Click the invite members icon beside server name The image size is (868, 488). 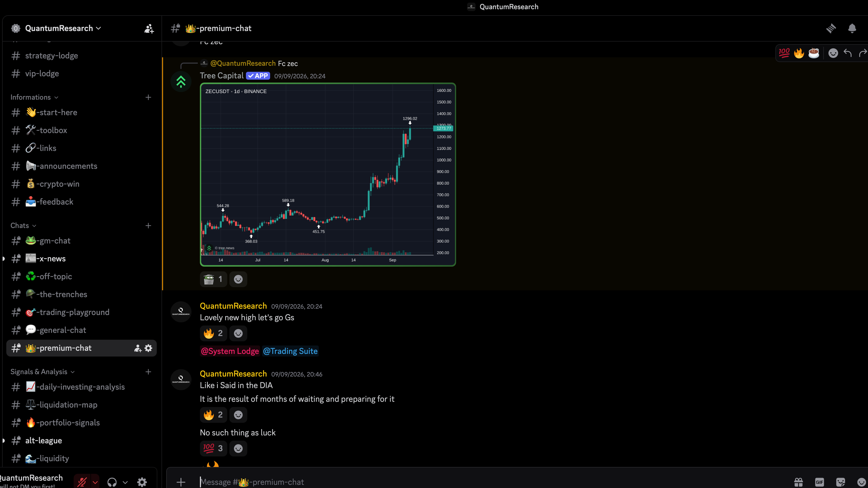(149, 28)
